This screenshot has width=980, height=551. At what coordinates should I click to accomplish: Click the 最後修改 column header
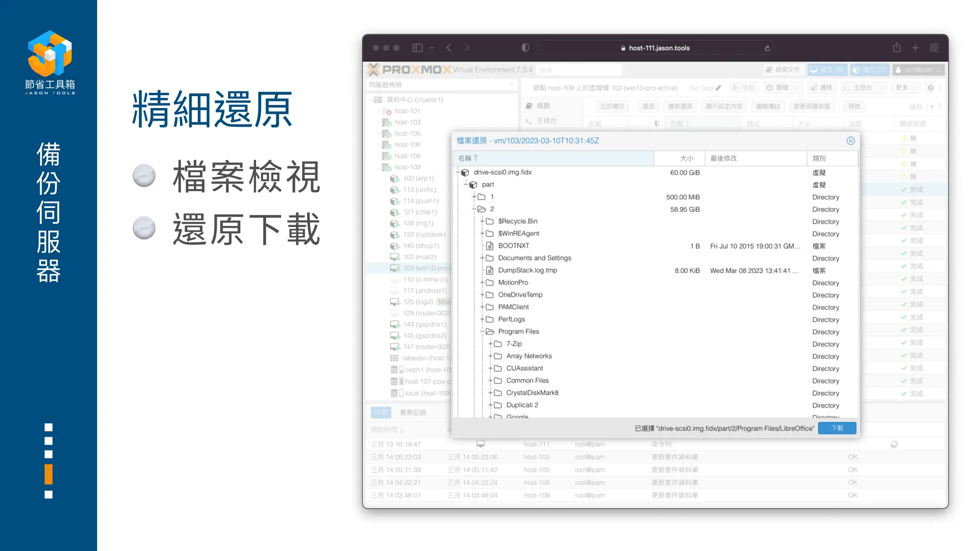756,158
